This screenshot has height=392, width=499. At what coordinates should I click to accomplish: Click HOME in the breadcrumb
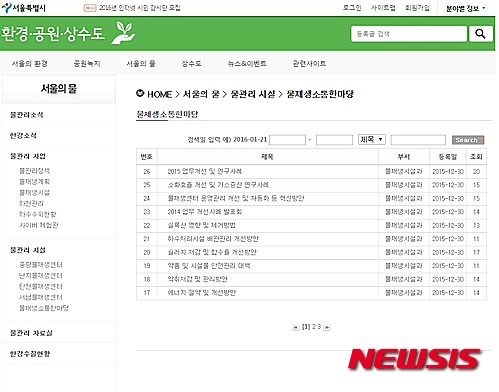(159, 94)
